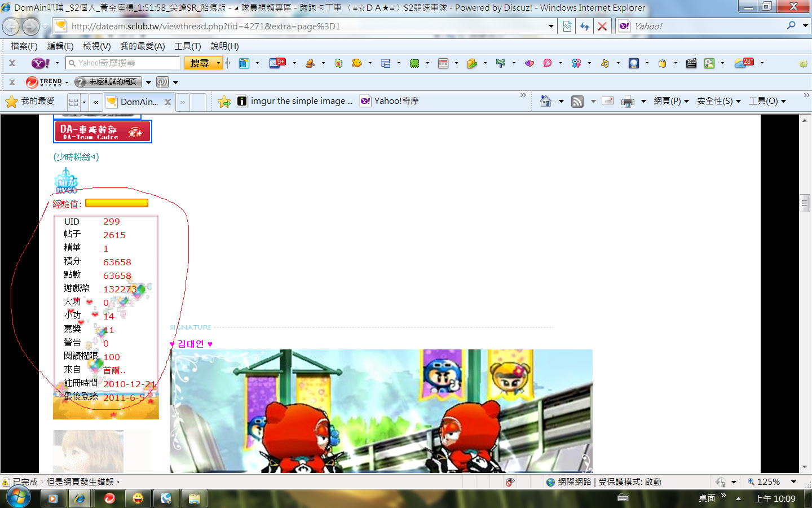Click the DA-Team Cadre red banner
The width and height of the screenshot is (812, 508).
click(103, 132)
